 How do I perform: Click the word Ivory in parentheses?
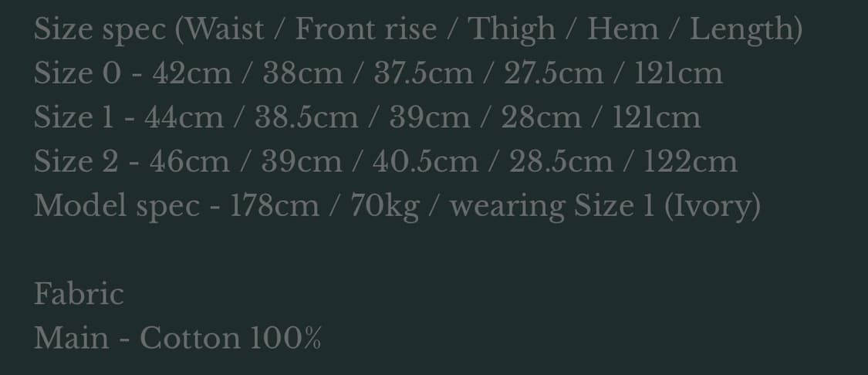click(712, 207)
